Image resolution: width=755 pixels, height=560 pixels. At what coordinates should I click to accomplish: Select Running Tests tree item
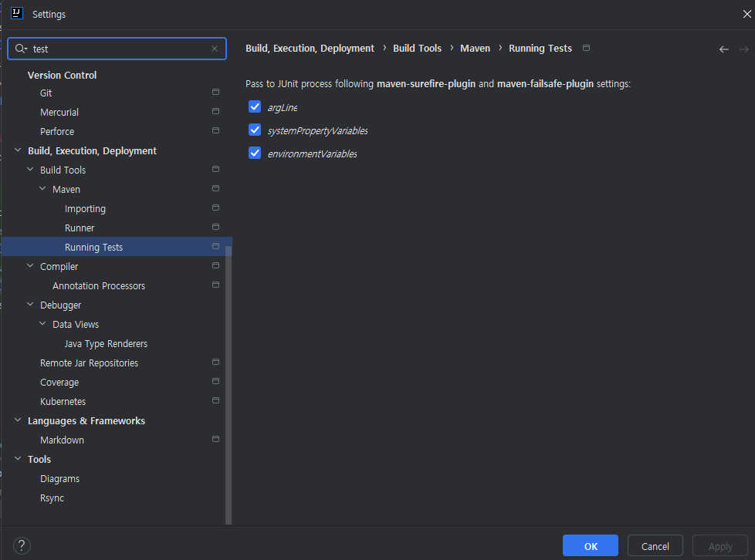coord(117,246)
